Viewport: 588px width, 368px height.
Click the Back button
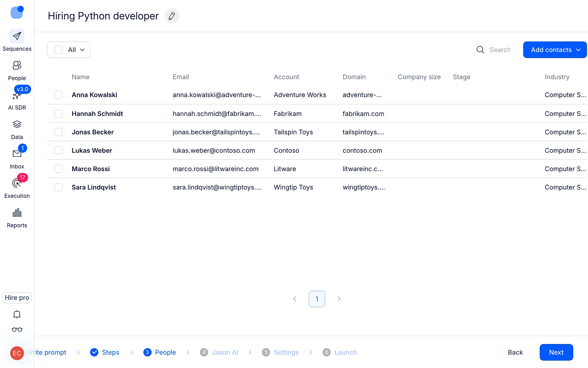coord(515,352)
